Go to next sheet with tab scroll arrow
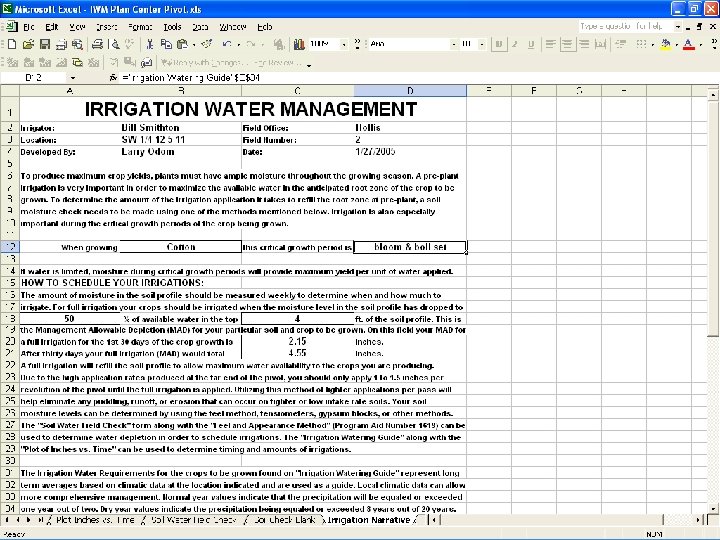 tap(28, 520)
